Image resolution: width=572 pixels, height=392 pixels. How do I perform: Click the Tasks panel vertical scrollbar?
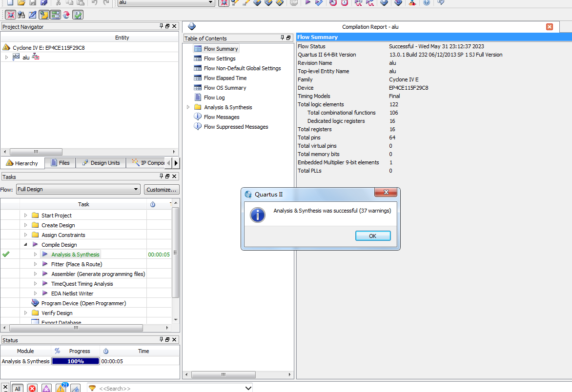[176, 253]
